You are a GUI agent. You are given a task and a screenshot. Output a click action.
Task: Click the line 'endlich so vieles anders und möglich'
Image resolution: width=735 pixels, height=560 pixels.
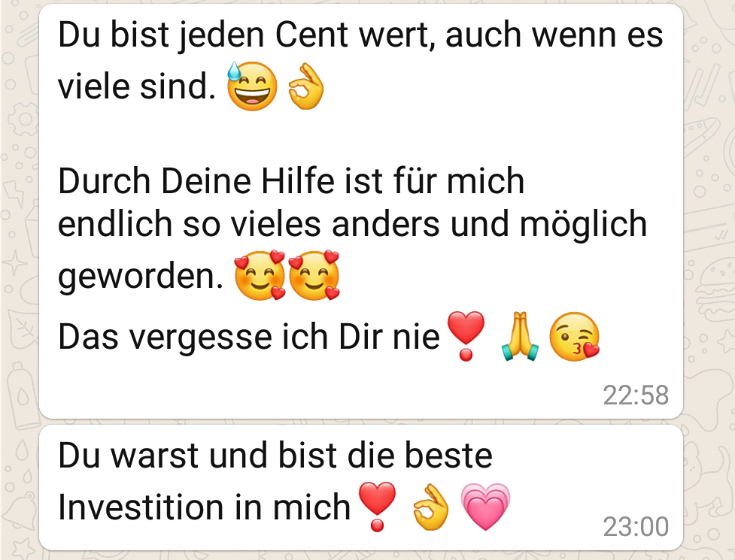click(353, 225)
